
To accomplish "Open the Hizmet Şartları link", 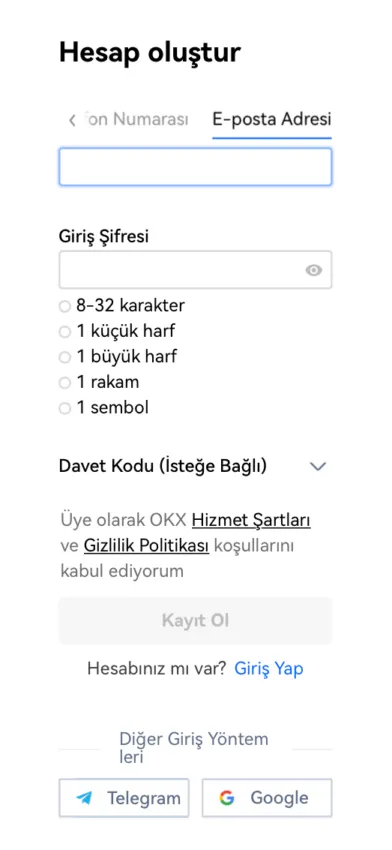I will coord(252,520).
